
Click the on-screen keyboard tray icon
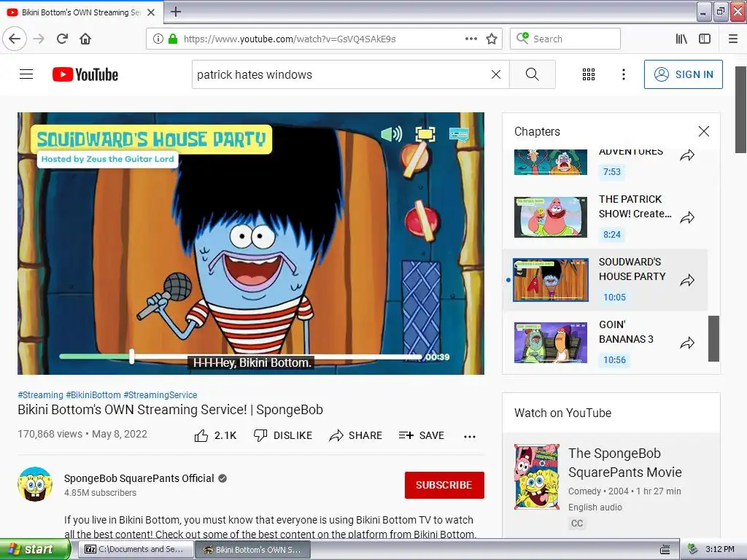665,550
